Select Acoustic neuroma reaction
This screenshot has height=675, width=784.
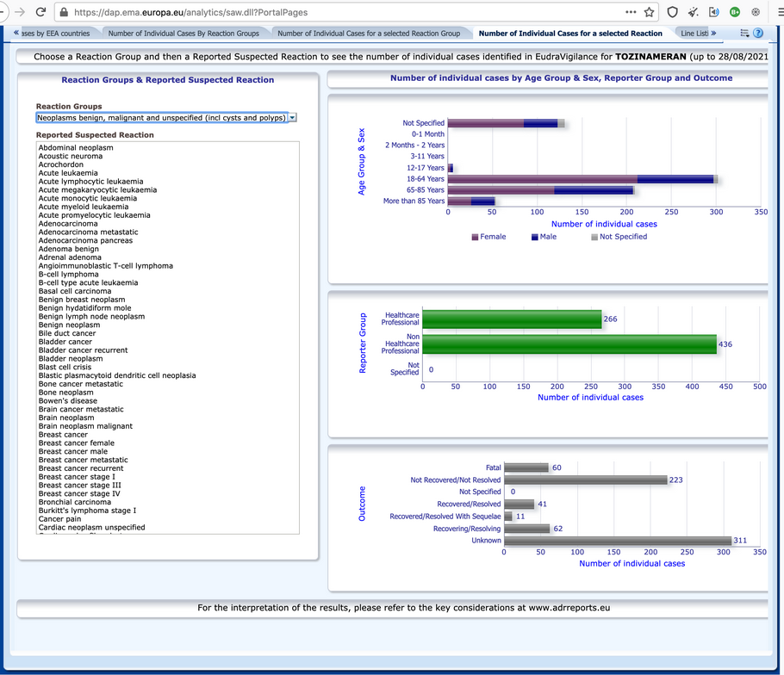[x=71, y=156]
